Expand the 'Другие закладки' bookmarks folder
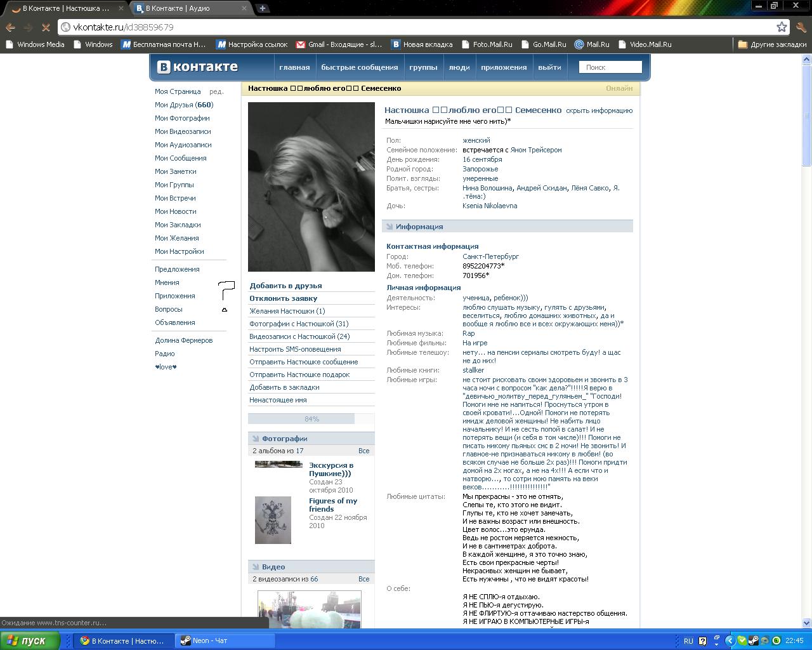Image resolution: width=812 pixels, height=650 pixels. click(x=772, y=44)
